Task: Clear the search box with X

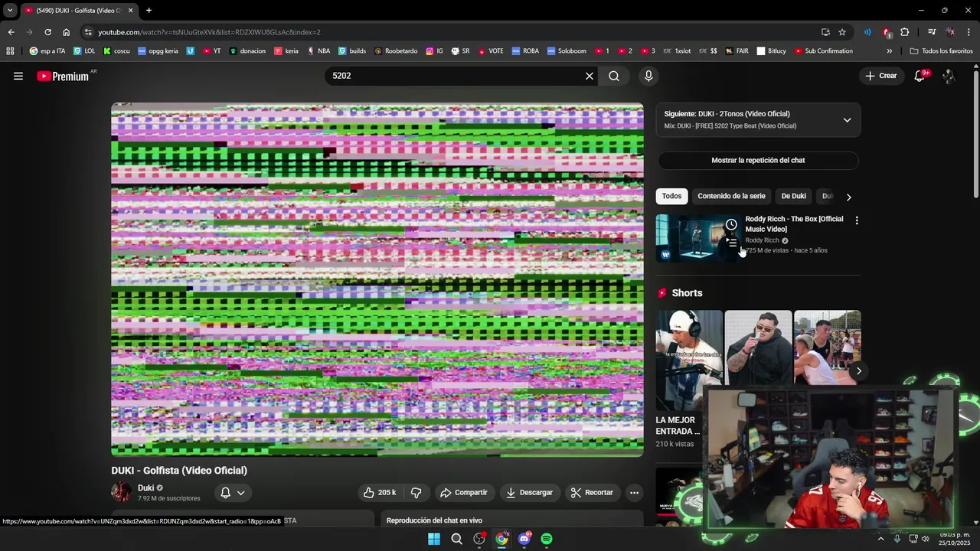Action: click(590, 76)
